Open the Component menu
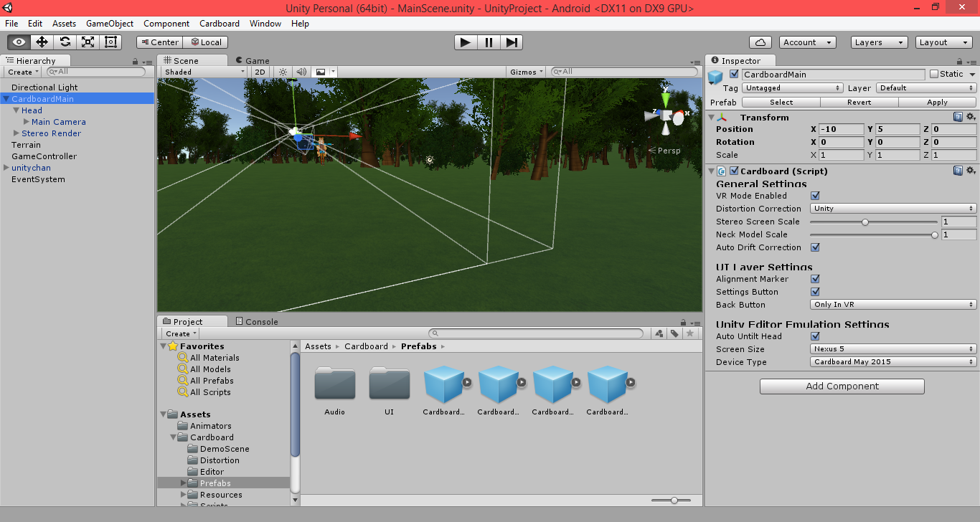This screenshot has width=980, height=522. 166,24
